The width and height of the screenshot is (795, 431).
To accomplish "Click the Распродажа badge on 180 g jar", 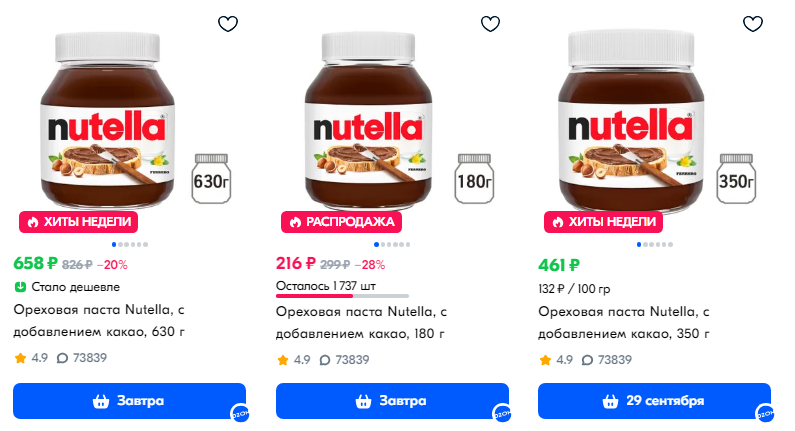I will coord(340,222).
